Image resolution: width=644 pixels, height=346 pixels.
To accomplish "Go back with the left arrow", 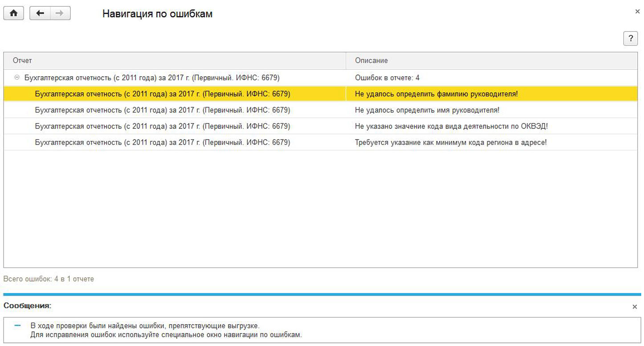I will pyautogui.click(x=40, y=13).
